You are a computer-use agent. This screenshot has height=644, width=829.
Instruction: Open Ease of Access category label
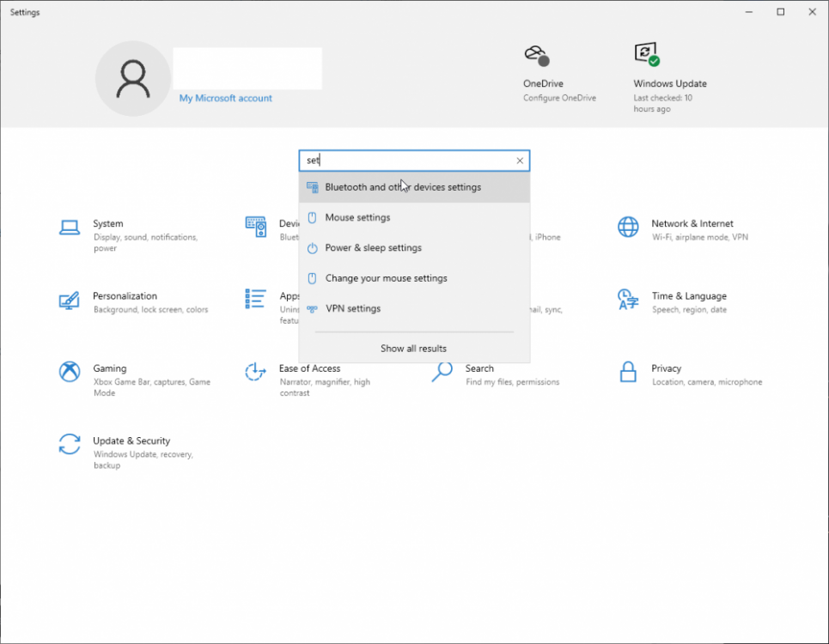310,368
